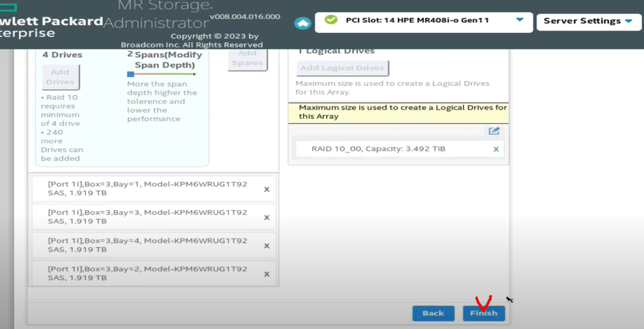Select the Box=3,Bay=1 drive row
The image size is (644, 329).
point(154,189)
